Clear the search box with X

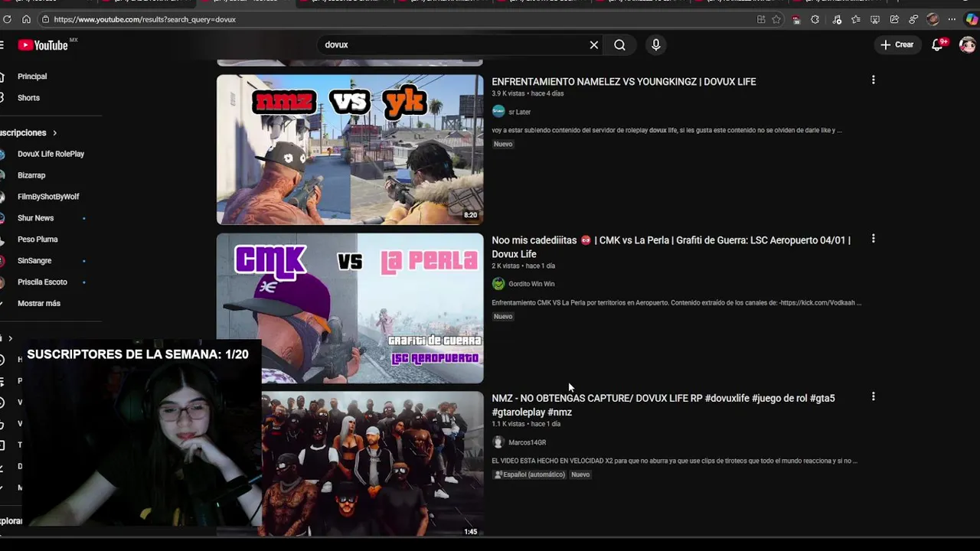pos(594,45)
